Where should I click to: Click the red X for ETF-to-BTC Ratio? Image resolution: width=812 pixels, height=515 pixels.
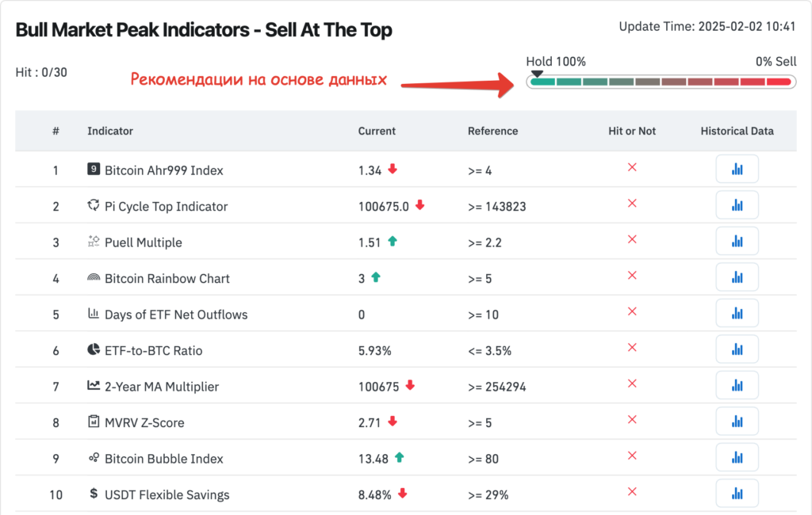[632, 347]
